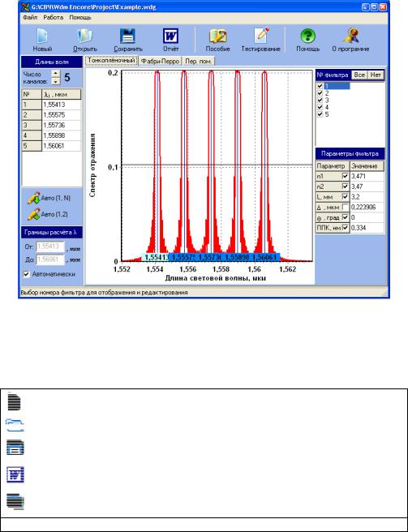This screenshot has height=532, width=408.
Task: Click the Word report icon below the window
Action: click(15, 474)
